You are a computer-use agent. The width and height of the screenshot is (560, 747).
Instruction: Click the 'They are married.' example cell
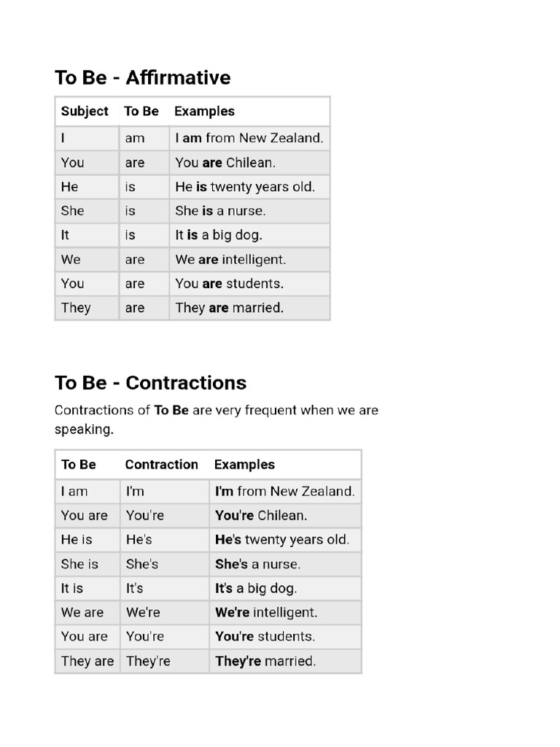click(249, 308)
